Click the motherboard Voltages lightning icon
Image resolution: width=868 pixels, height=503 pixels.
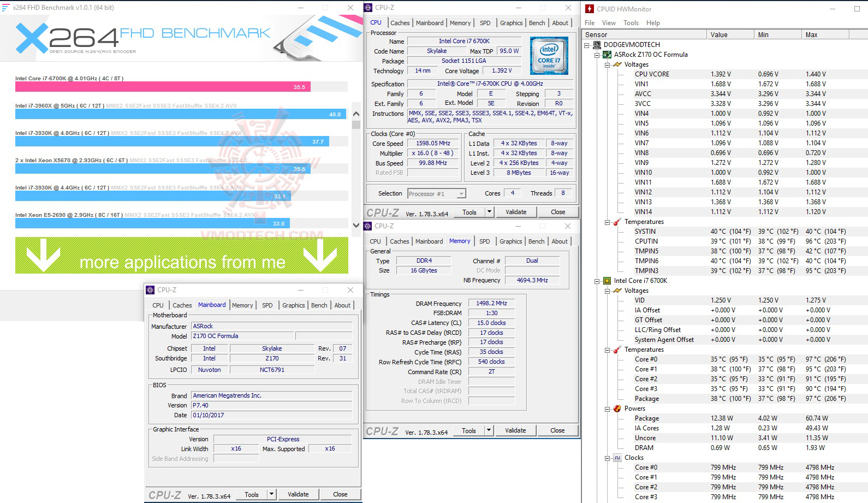(617, 64)
